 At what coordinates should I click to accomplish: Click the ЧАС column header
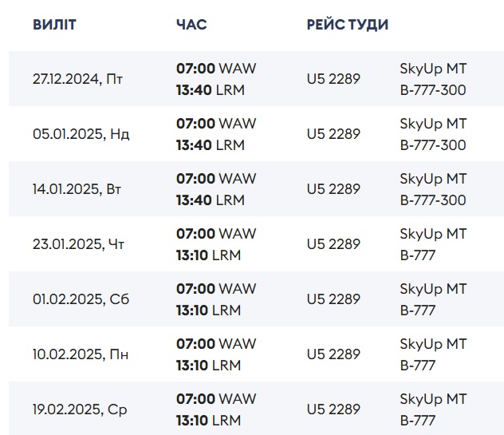[x=191, y=25]
